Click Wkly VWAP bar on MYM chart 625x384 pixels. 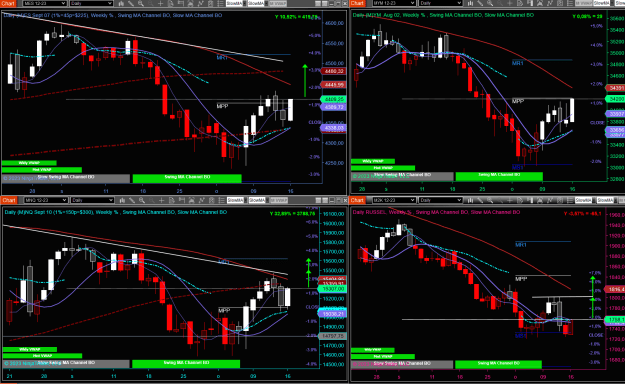(373, 161)
